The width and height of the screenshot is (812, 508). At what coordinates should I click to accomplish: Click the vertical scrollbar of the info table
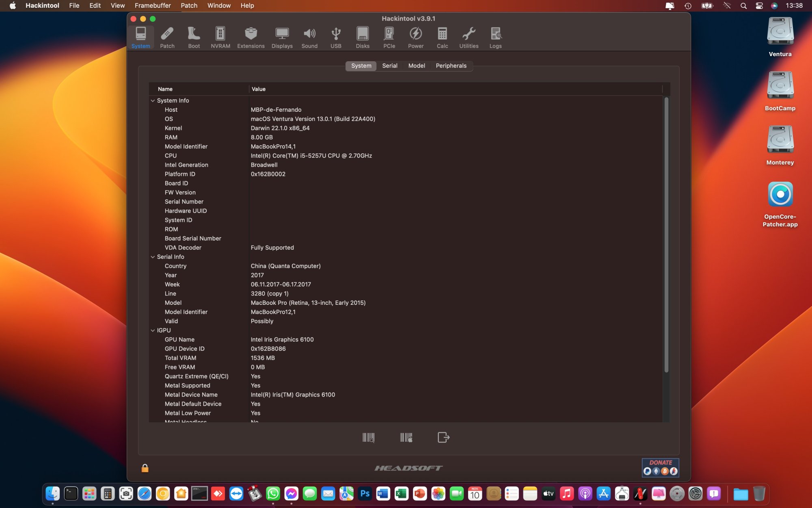[x=666, y=235]
